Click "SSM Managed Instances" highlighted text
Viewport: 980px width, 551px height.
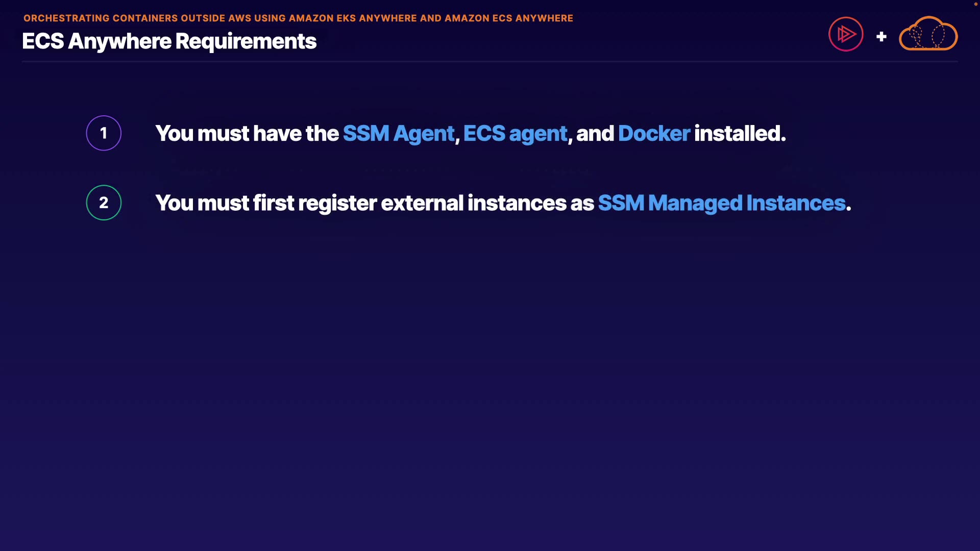pyautogui.click(x=721, y=203)
